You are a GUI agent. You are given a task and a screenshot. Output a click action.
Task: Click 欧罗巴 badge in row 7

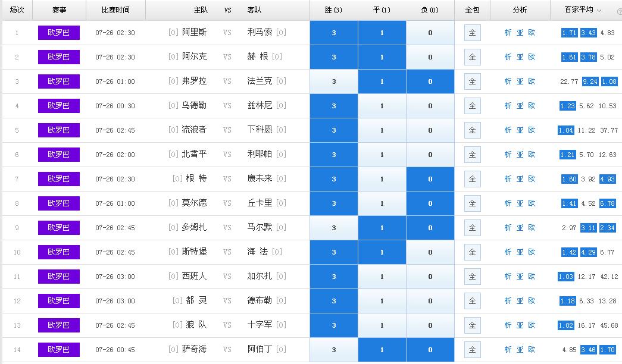pyautogui.click(x=59, y=179)
